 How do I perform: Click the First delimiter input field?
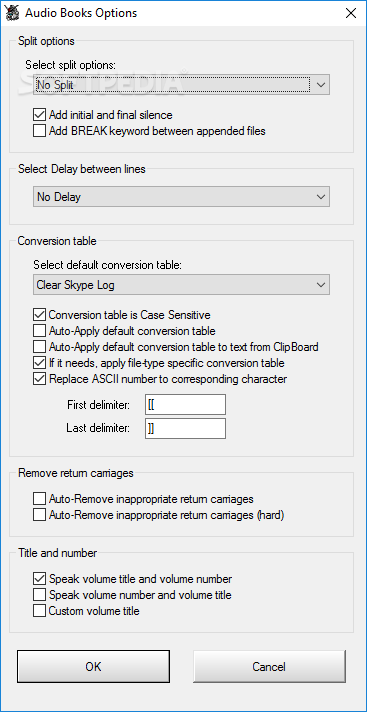[185, 405]
